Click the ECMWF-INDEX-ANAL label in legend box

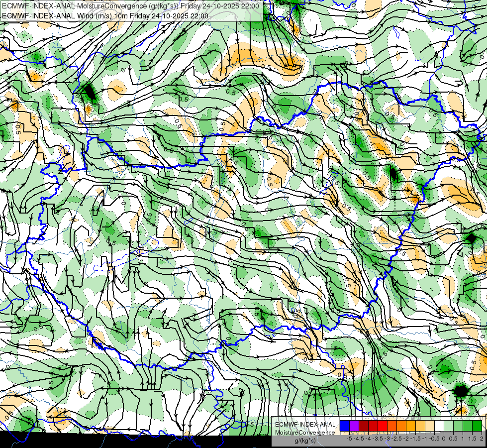pos(305,425)
